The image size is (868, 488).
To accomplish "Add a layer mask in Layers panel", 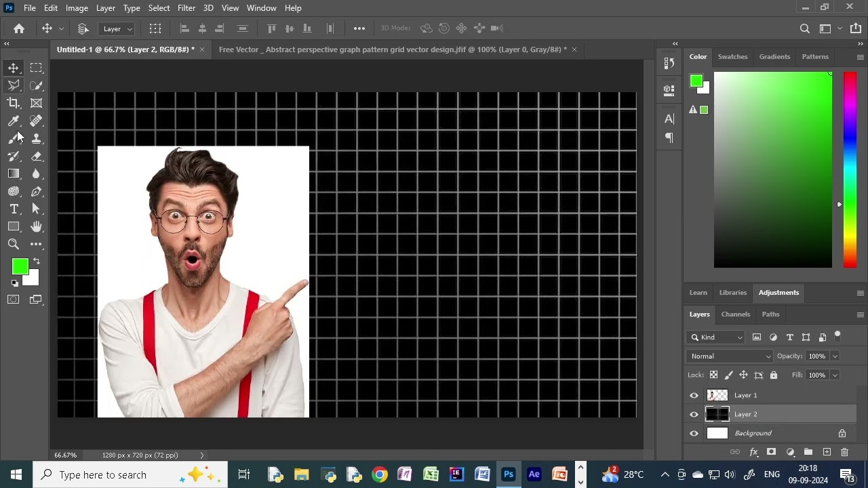I will [x=771, y=452].
